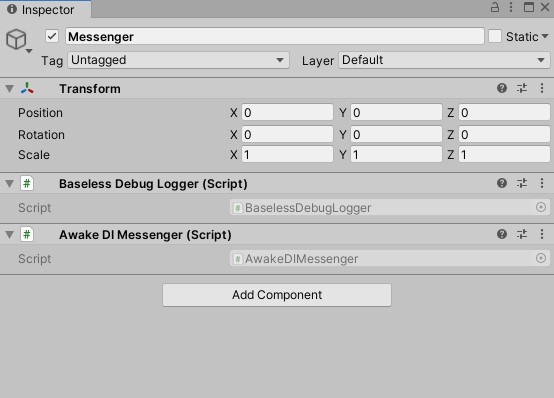Screen dimensions: 554x398
Task: Collapse Awake DI Messenger component foldout
Action: pos(10,234)
